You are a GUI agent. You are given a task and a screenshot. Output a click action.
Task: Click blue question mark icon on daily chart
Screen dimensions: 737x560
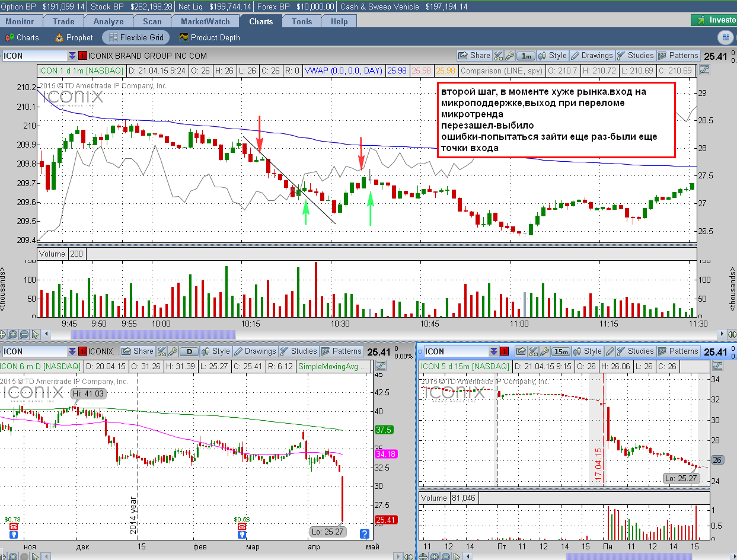tap(365, 534)
